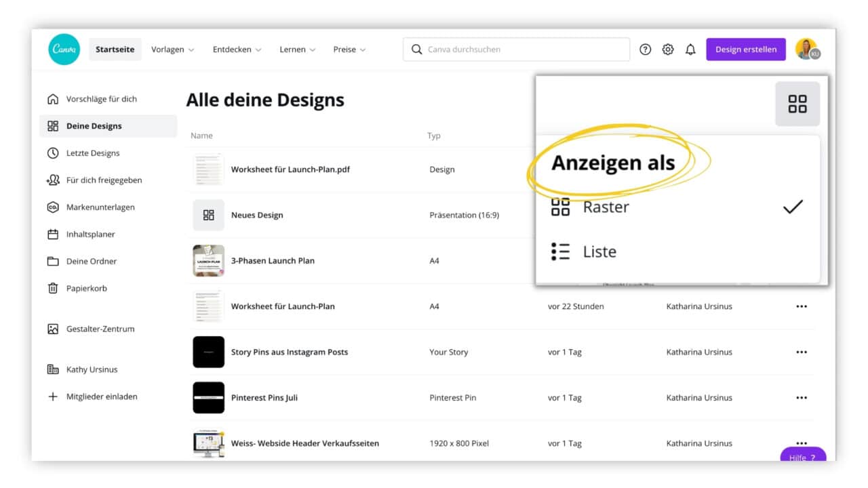Expand the Lernen dropdown

tap(296, 49)
